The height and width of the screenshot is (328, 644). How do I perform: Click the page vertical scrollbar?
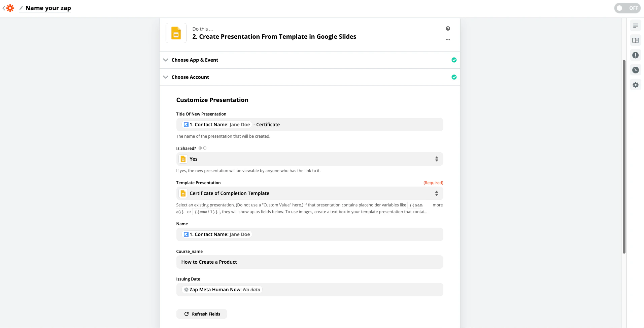tap(624, 157)
